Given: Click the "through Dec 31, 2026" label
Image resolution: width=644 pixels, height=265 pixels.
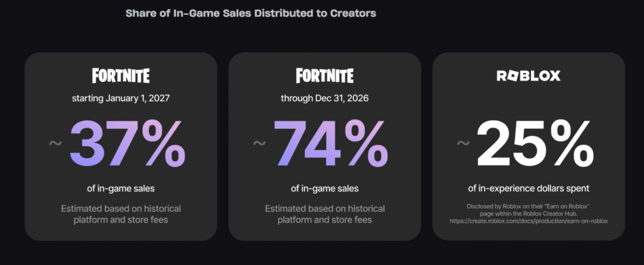Looking at the screenshot, I should pos(325,98).
